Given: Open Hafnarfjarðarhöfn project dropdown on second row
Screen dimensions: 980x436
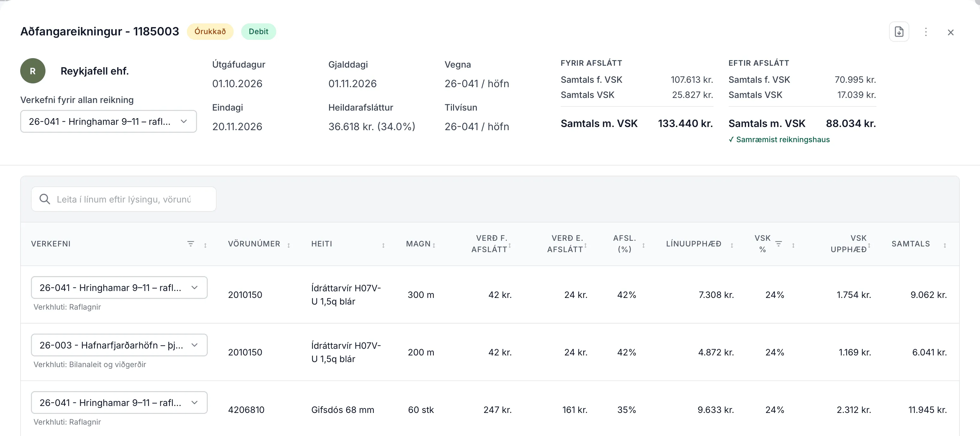Looking at the screenshot, I should point(119,345).
